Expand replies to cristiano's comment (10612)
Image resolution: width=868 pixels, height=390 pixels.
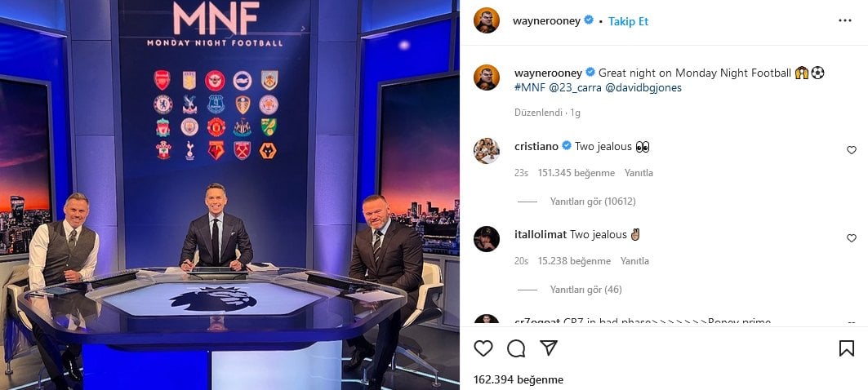pos(593,202)
